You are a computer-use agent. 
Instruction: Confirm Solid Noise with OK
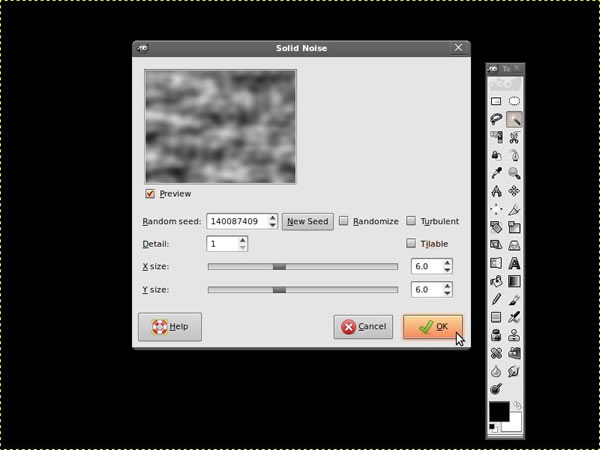coord(433,327)
